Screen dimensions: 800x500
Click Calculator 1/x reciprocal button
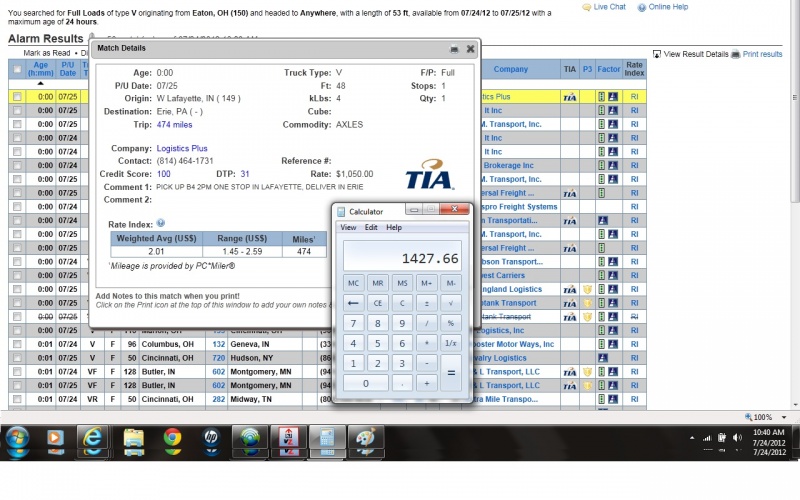tap(451, 343)
